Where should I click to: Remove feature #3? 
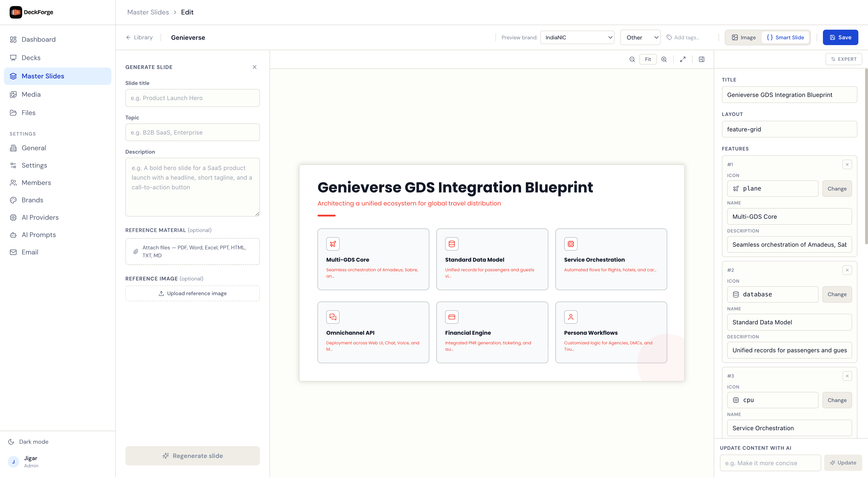(847, 376)
